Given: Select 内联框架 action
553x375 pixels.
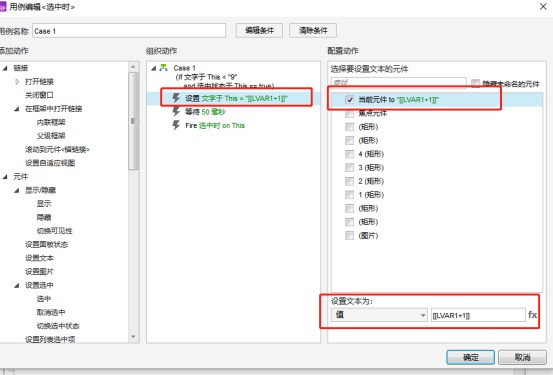Looking at the screenshot, I should click(51, 122).
